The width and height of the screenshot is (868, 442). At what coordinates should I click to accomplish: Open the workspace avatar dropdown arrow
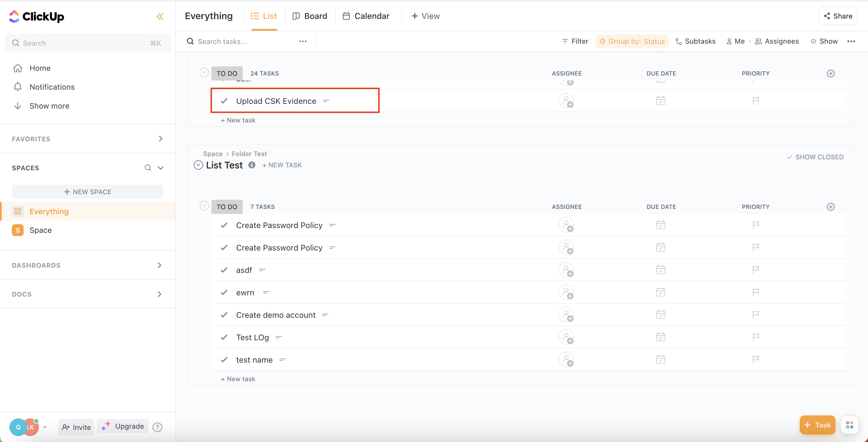[45, 427]
